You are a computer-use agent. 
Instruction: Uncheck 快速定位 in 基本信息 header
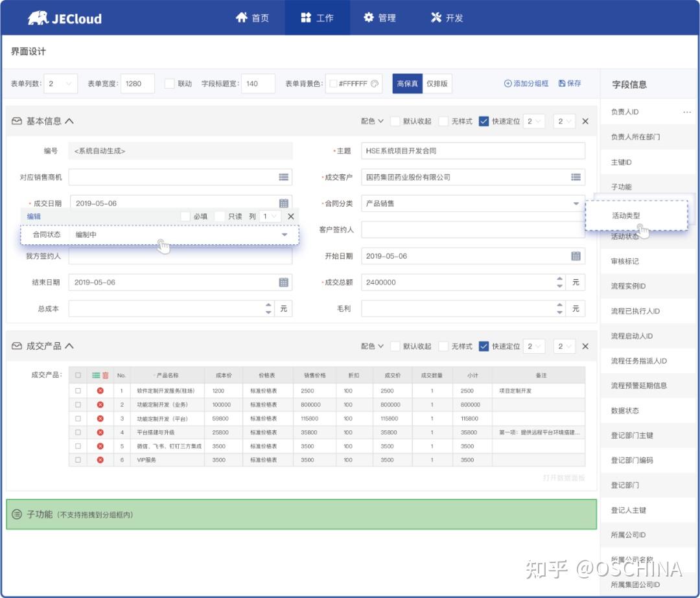(484, 121)
